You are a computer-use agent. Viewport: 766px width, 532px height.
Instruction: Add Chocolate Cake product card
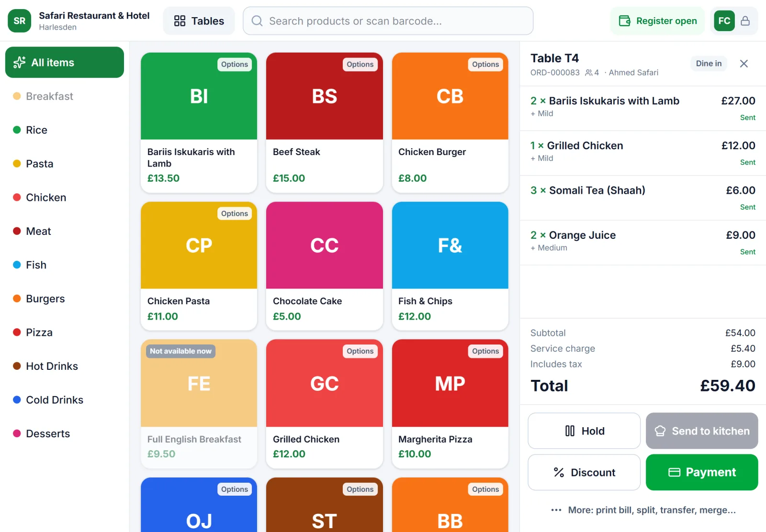[325, 266]
